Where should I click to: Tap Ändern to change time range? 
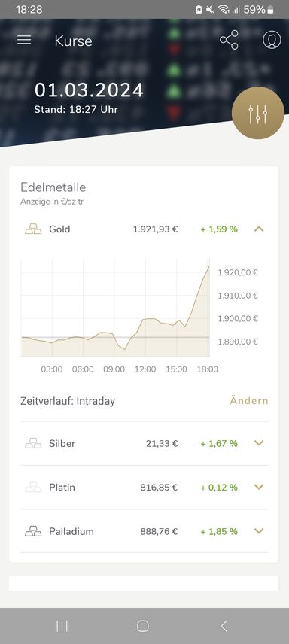[x=248, y=400]
